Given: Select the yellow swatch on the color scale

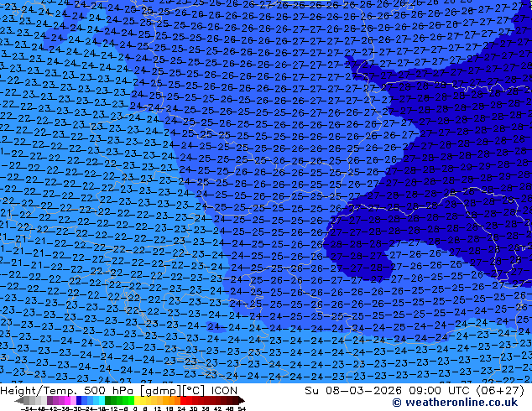Looking at the screenshot, I should point(137,400).
